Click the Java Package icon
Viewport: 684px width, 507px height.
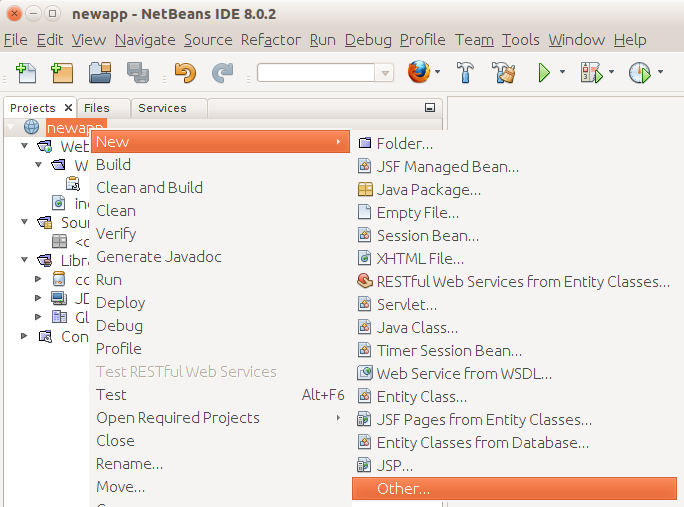click(365, 189)
